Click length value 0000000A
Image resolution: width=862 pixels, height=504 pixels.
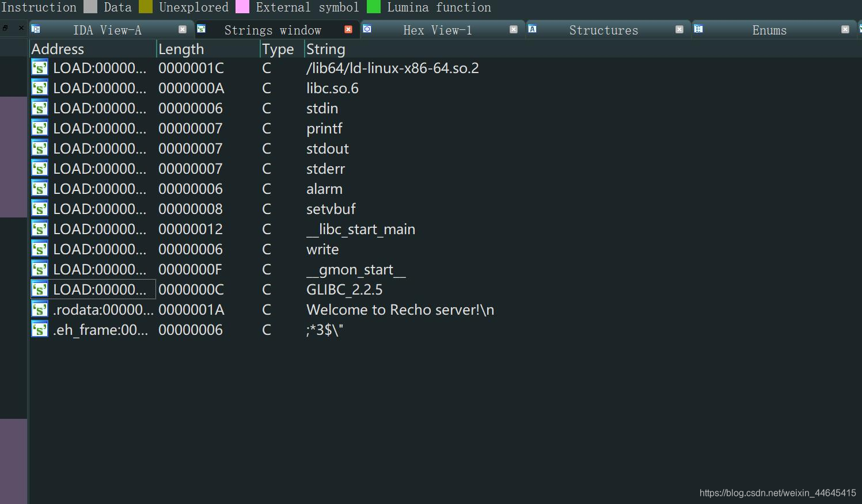coord(191,88)
